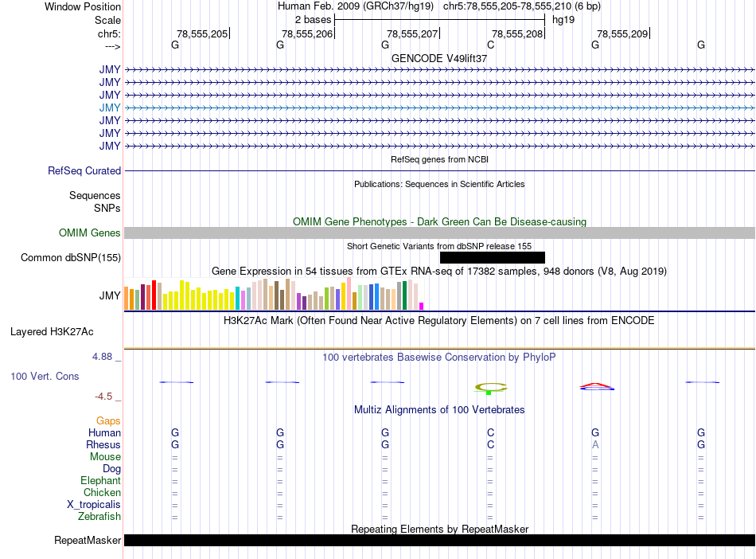Viewport: 756px width, 559px height.
Task: Open the GTEx Gene Expression track title
Action: (x=439, y=271)
